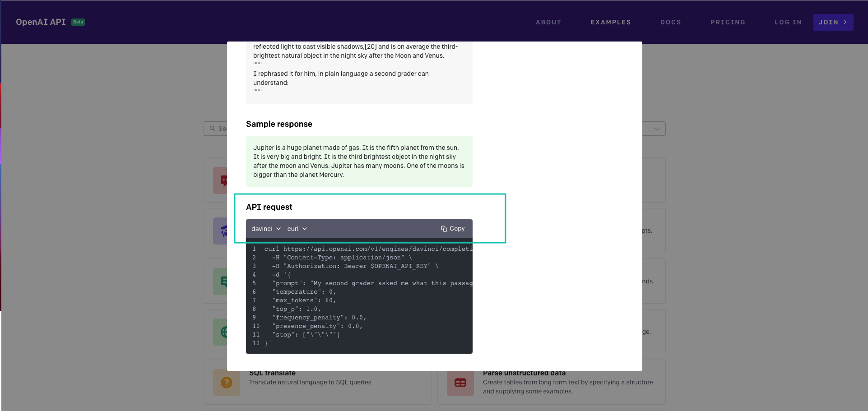Click the 'Sample response' heading

click(279, 124)
